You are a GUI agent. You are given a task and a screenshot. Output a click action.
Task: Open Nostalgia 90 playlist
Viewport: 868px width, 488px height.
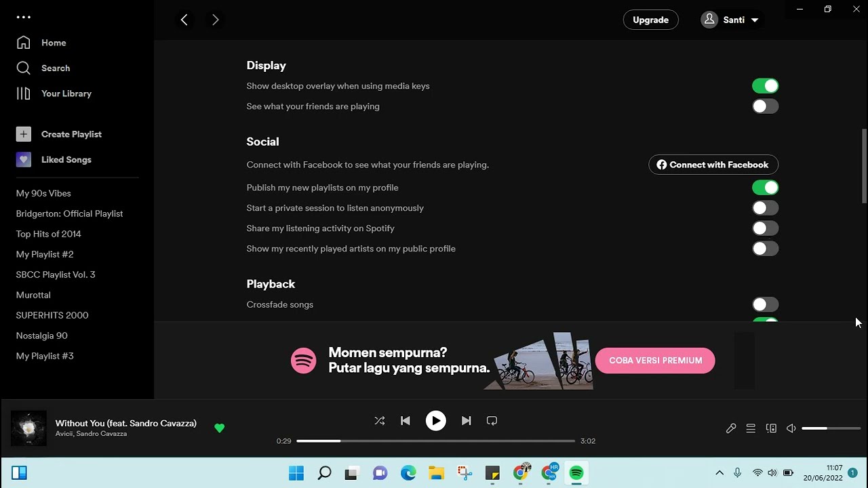tap(41, 335)
